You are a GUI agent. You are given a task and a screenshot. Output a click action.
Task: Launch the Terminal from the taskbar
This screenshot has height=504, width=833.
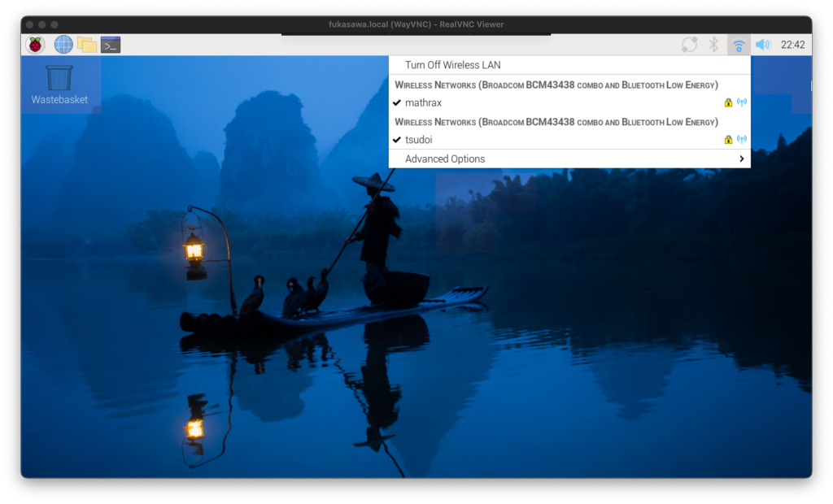[x=111, y=45]
